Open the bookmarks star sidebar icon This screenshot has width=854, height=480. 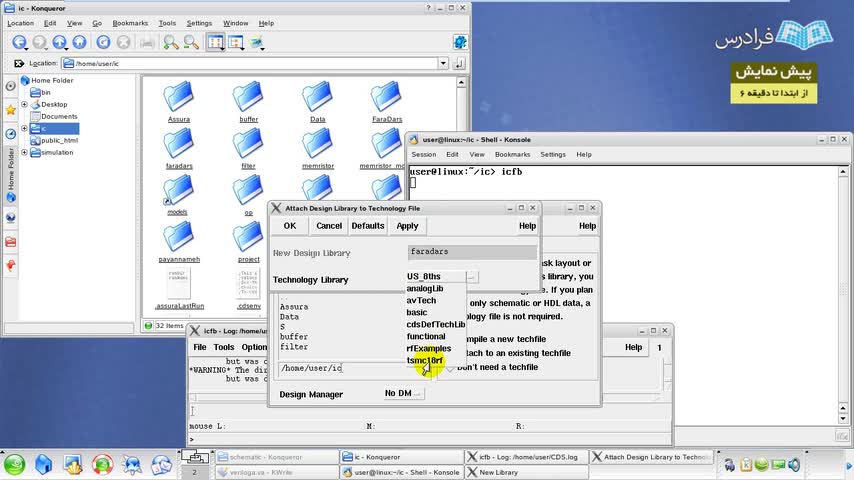10,110
